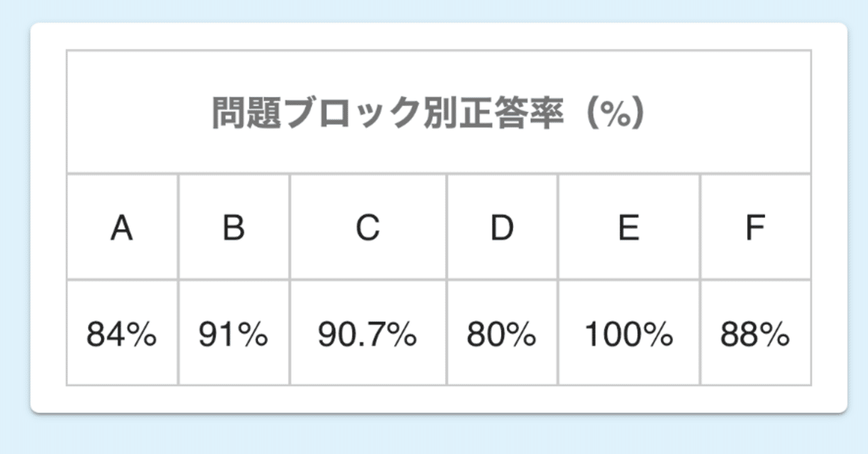The image size is (868, 454).
Task: Click blank header area left of title text
Action: (x=136, y=113)
